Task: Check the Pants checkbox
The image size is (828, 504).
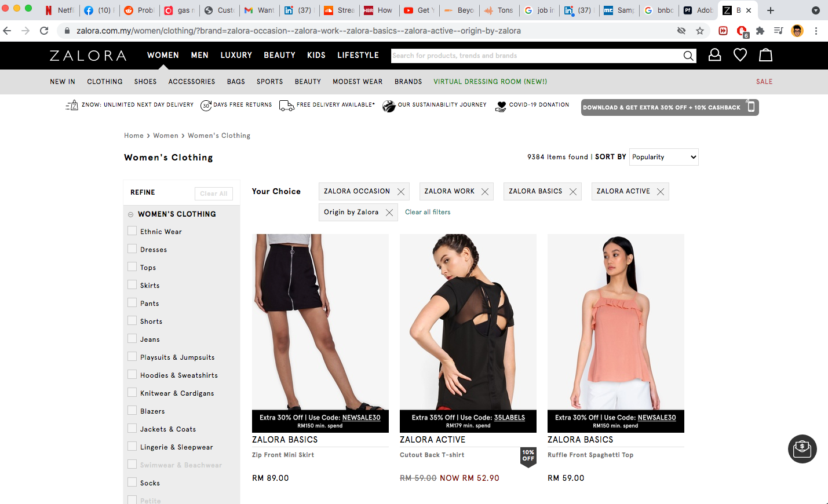Action: click(x=132, y=302)
